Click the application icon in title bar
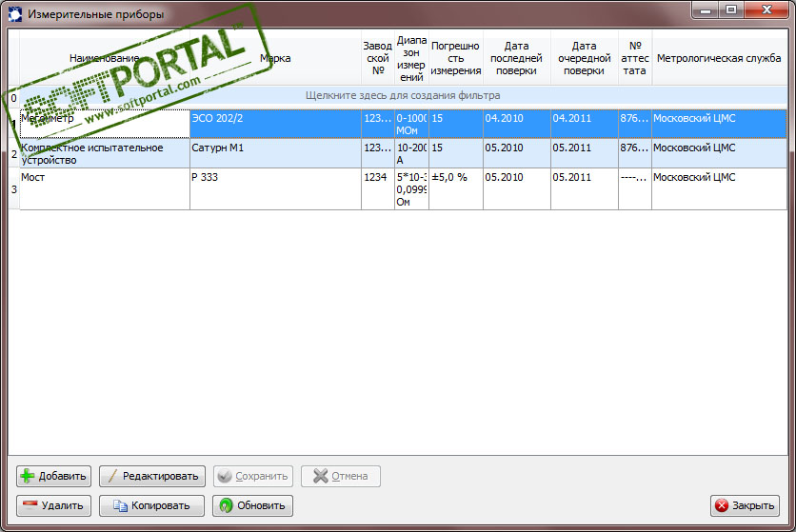 15,13
